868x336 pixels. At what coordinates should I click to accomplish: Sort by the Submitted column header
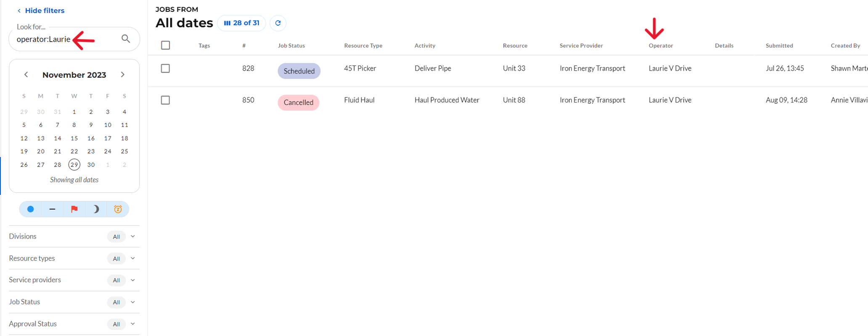pos(779,46)
